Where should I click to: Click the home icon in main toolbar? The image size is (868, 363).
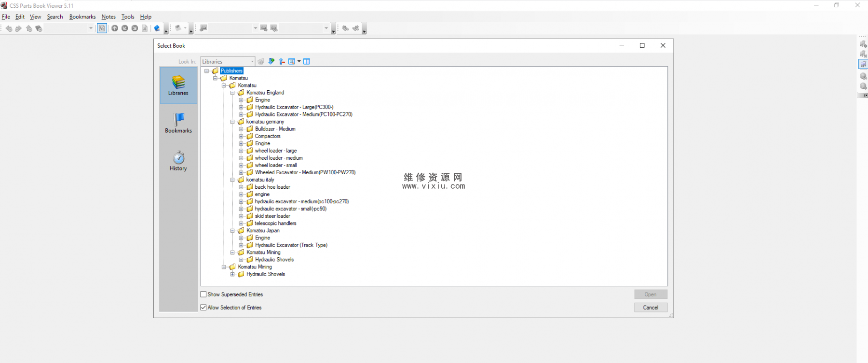[29, 28]
